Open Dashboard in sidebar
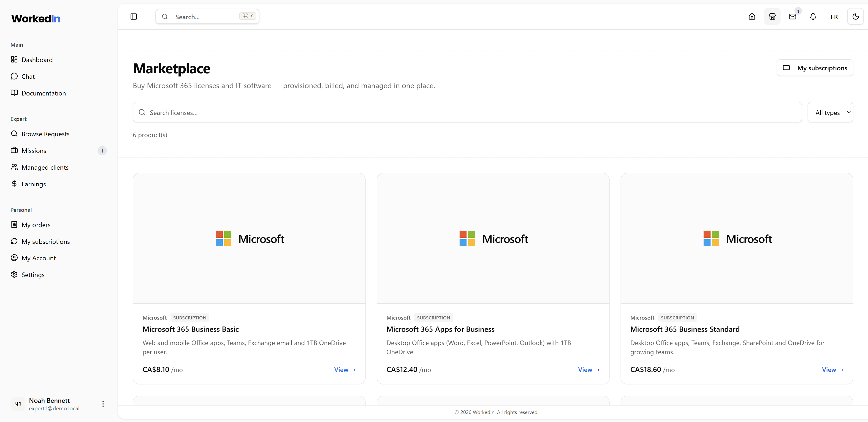 tap(59, 60)
